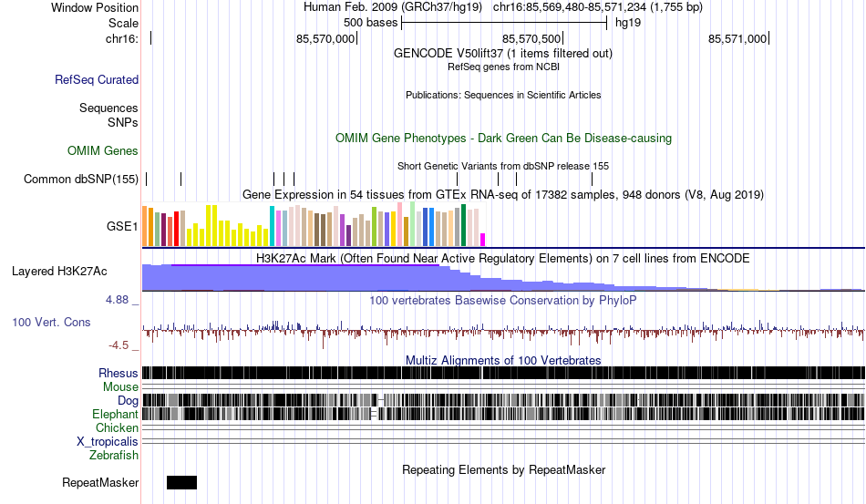Click the Zebrafish alignment row label

114,455
